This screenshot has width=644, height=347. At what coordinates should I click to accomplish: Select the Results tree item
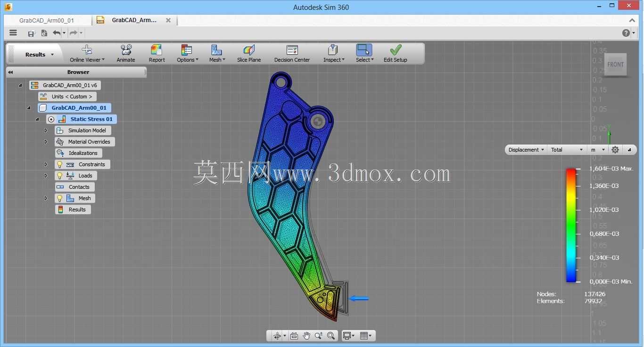pos(73,210)
